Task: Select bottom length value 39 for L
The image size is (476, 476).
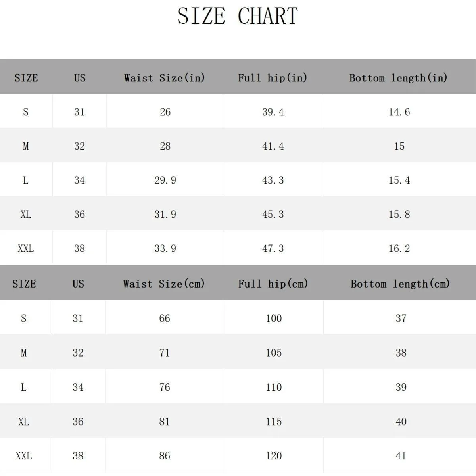Action: coord(401,388)
